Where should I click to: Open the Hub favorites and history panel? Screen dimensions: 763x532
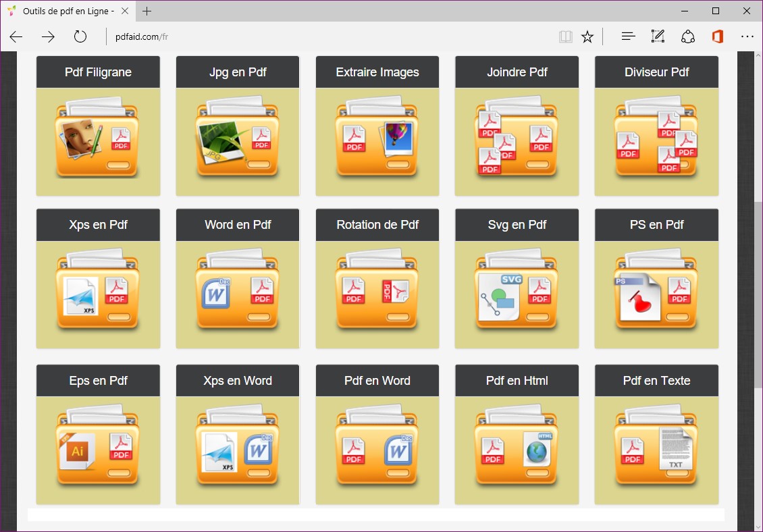click(628, 36)
